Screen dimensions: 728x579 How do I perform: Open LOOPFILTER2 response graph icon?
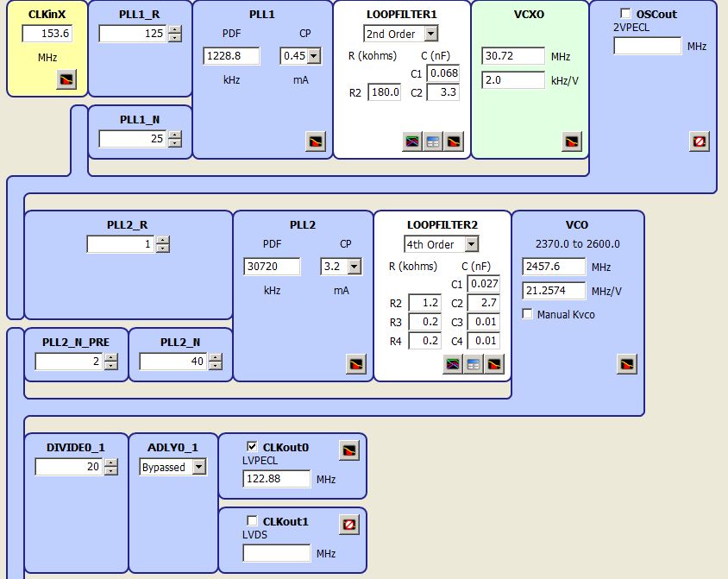coord(453,364)
